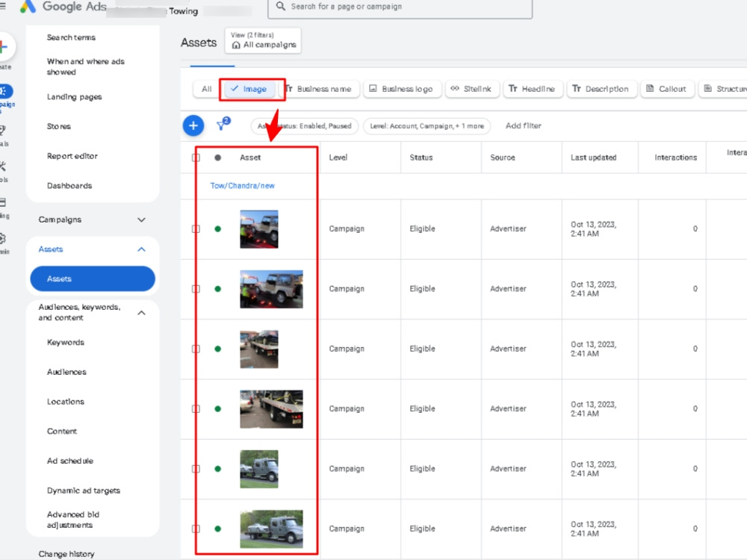The width and height of the screenshot is (747, 560).
Task: Click the Headline text icon
Action: 513,89
